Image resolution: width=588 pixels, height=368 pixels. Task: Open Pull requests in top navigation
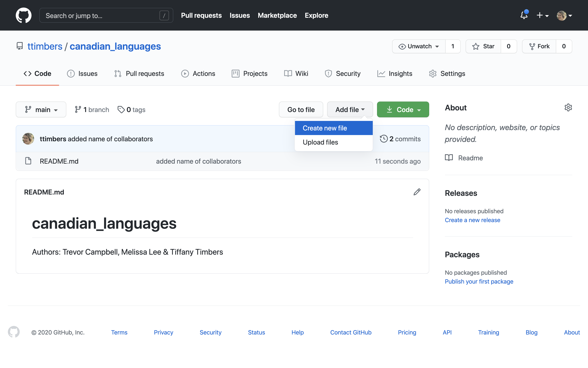(x=201, y=15)
